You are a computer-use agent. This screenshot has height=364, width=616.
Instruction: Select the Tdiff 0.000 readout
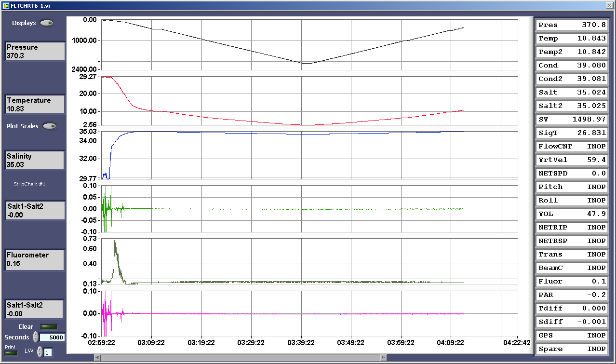pyautogui.click(x=572, y=309)
